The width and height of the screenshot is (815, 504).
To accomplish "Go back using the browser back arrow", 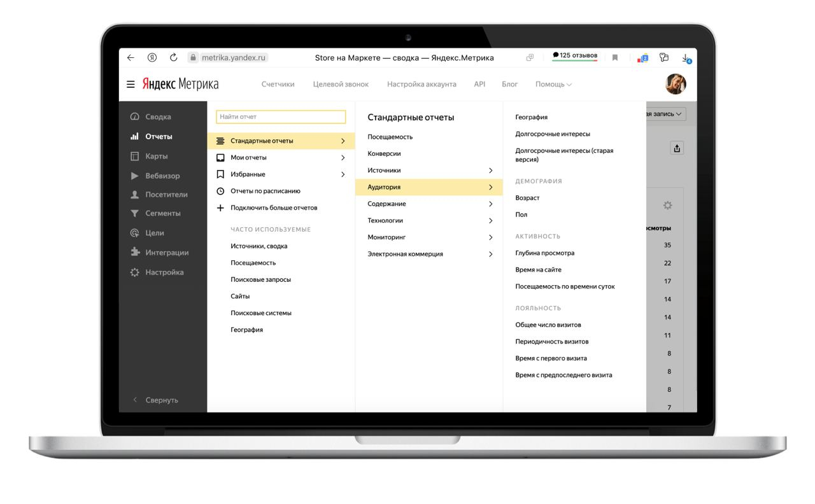I will [x=131, y=57].
